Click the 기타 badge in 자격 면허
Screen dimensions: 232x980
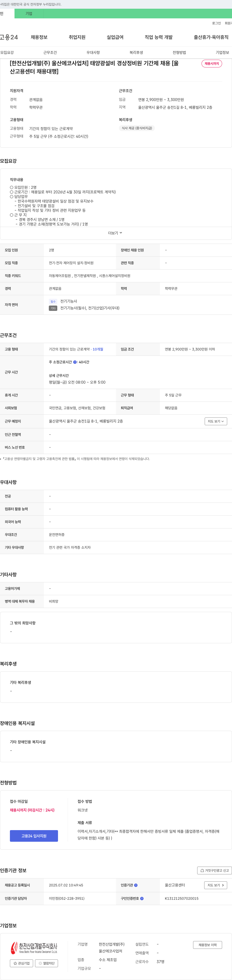(53, 308)
